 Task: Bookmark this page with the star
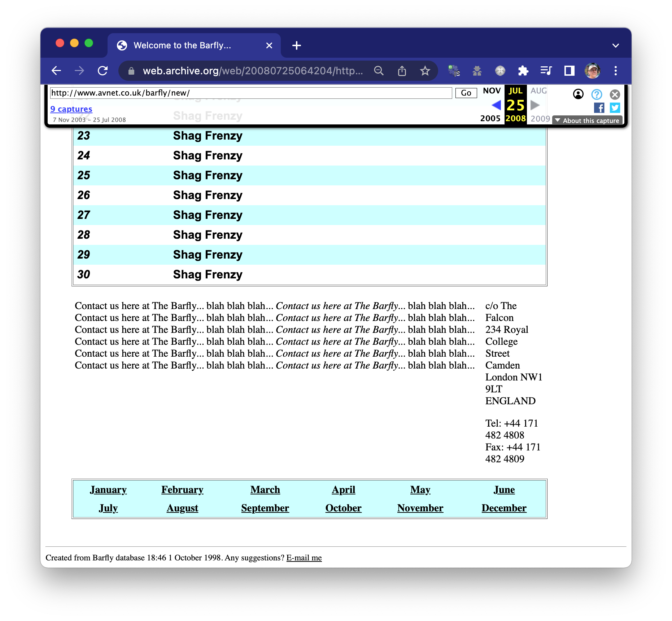[x=425, y=71]
